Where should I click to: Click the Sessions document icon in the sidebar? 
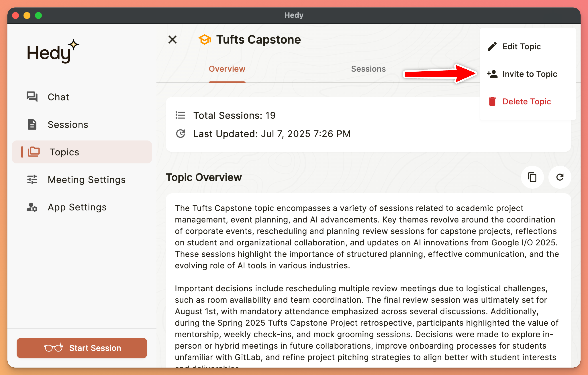click(32, 124)
